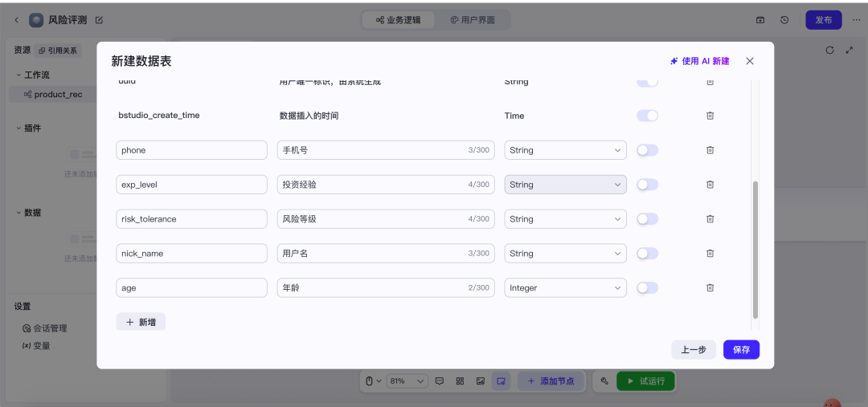Open type dropdown for risk_tolerance field
This screenshot has height=407, width=868.
(x=565, y=219)
